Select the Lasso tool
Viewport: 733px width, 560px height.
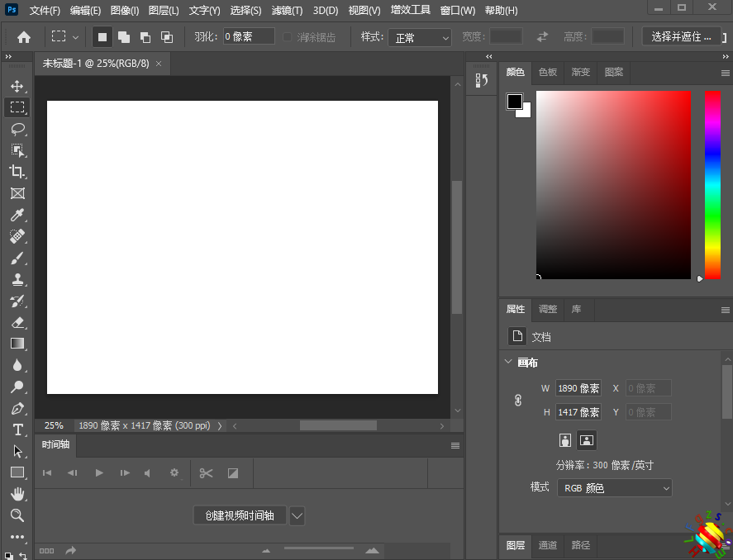pos(17,129)
